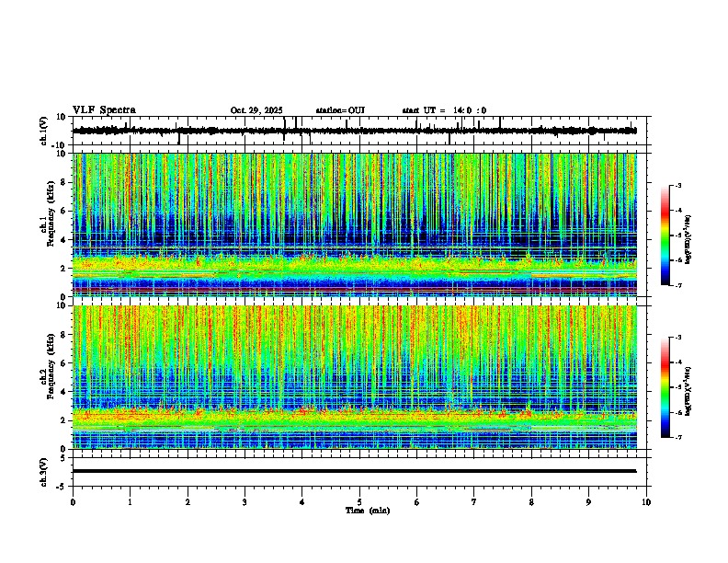The height and width of the screenshot is (563, 728).
Task: Click the "ch.1(V)" waveform axis label
Action: click(x=43, y=131)
